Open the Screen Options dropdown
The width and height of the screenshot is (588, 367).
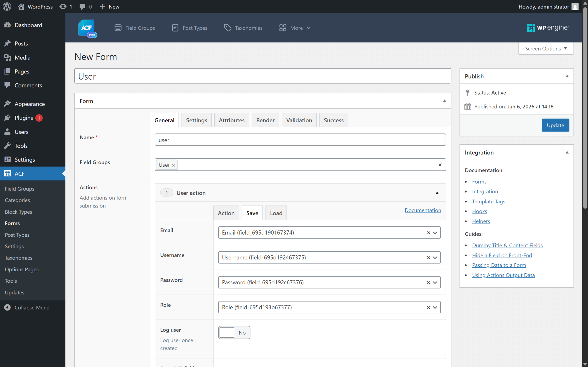pos(546,48)
